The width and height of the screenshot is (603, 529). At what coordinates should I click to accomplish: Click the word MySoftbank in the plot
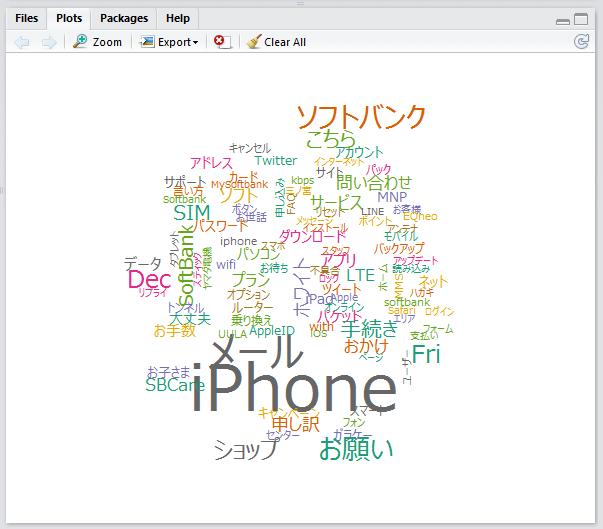click(x=239, y=184)
